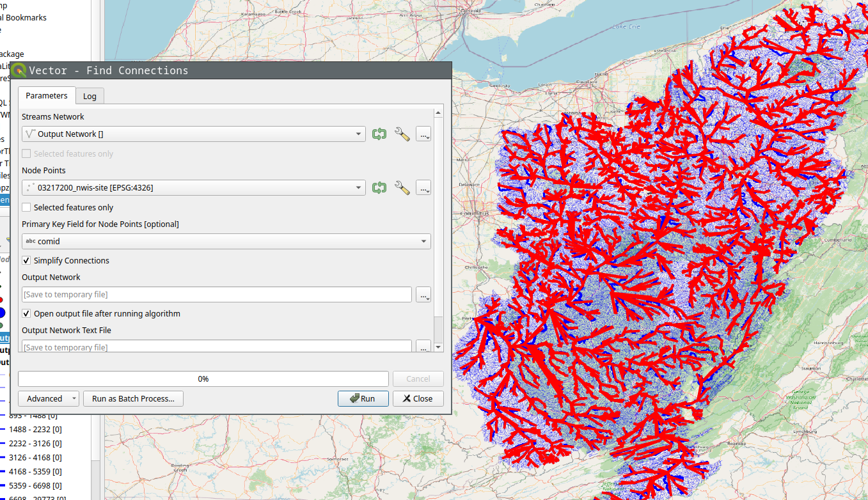The height and width of the screenshot is (500, 868).
Task: Click Run as Batch Process button
Action: pos(133,399)
